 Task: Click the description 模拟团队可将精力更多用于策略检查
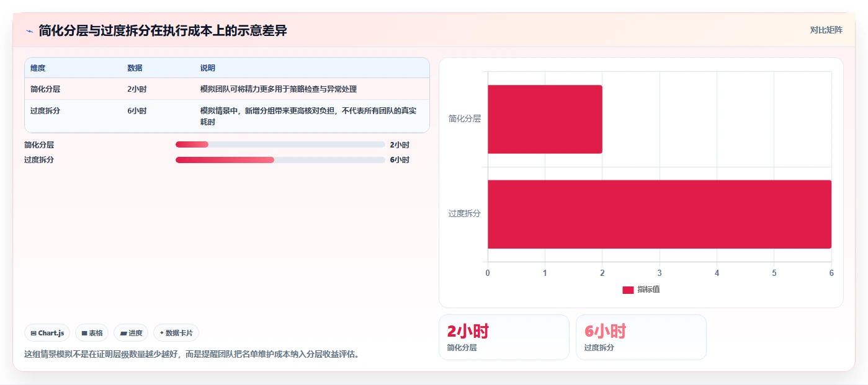[279, 89]
